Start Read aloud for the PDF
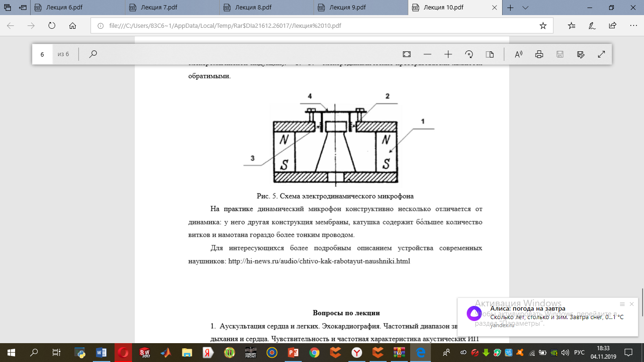 pos(519,54)
